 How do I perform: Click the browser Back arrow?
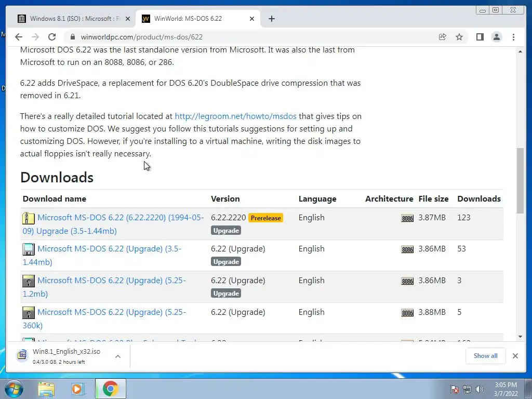pyautogui.click(x=19, y=37)
